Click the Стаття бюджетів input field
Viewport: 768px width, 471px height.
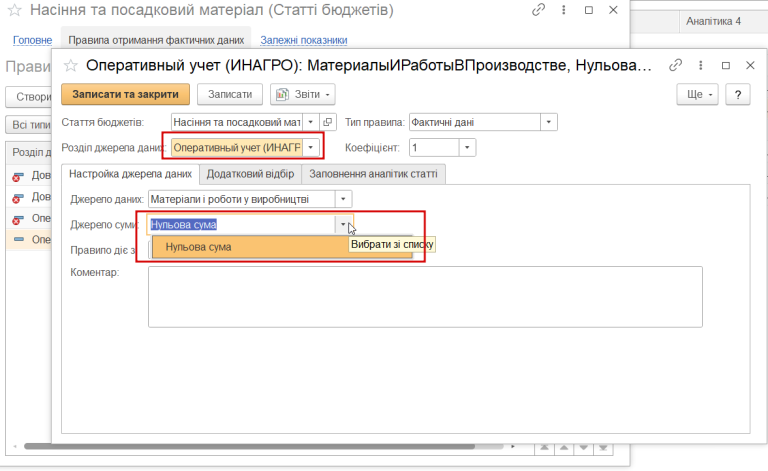tap(237, 122)
